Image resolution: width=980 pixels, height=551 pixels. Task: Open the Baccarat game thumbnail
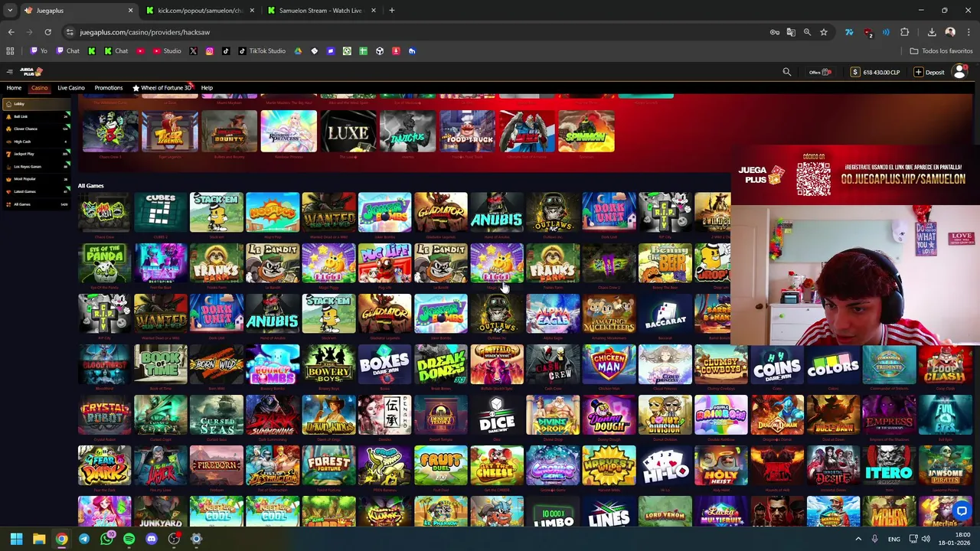(665, 314)
